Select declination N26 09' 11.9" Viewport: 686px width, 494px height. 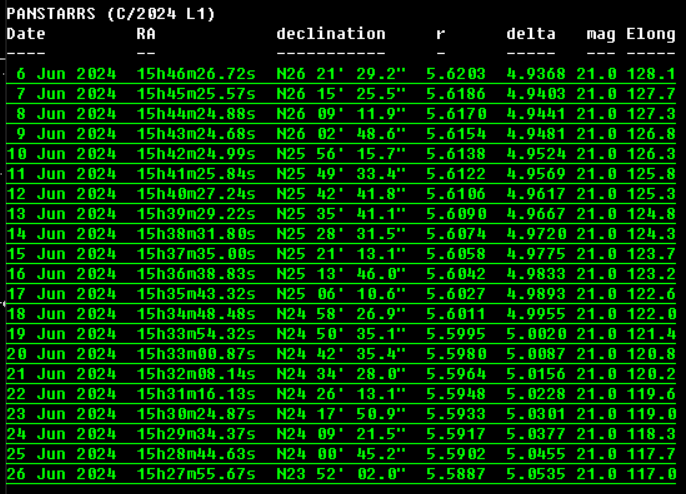(x=341, y=114)
